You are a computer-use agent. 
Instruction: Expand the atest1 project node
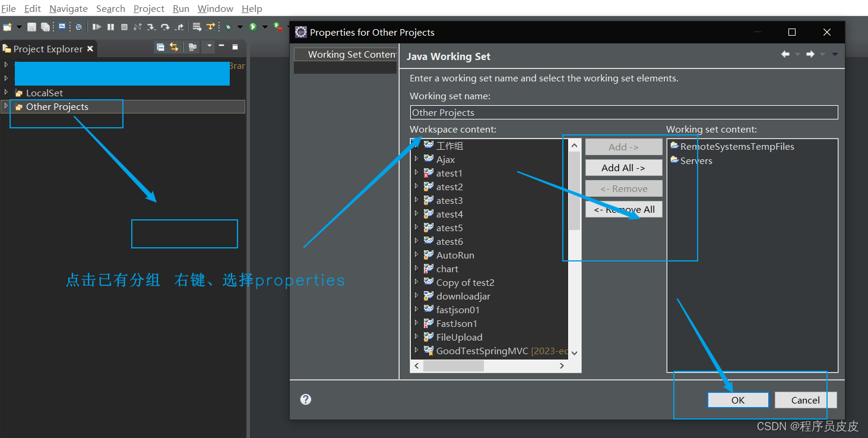click(416, 172)
